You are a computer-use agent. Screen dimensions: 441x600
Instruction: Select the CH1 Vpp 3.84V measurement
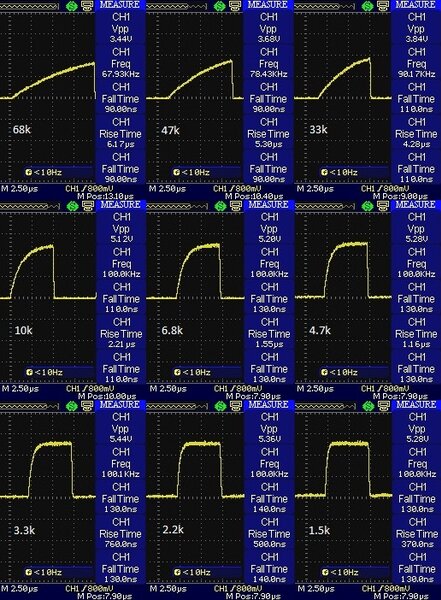pos(416,28)
